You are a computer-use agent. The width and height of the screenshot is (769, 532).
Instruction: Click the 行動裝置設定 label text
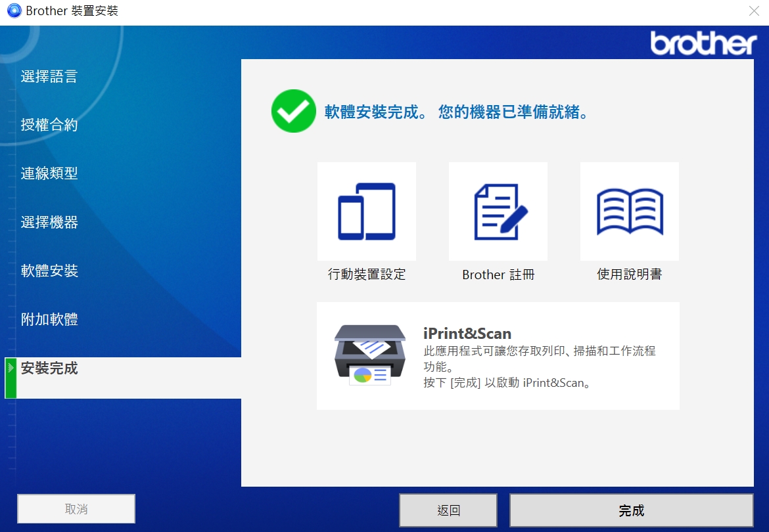point(367,275)
